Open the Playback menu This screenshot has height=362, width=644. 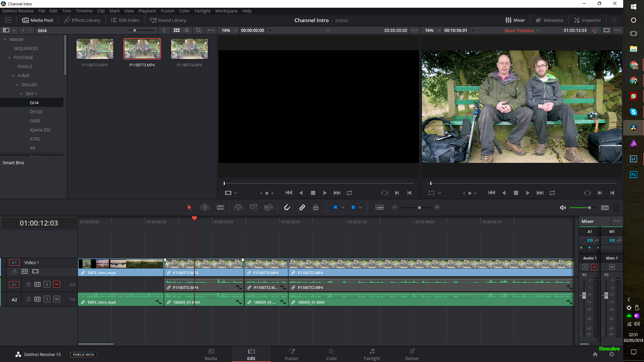(x=147, y=11)
